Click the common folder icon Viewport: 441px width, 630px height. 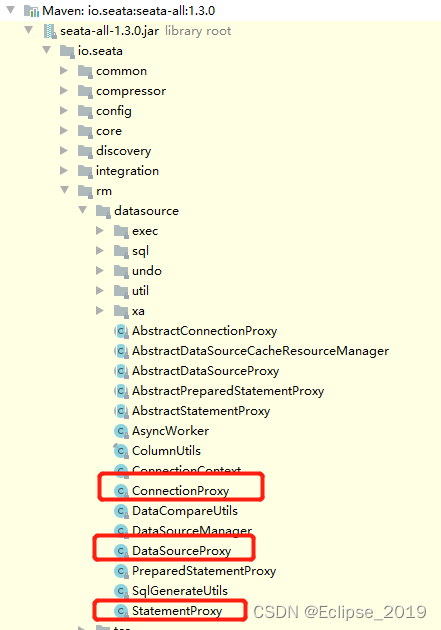pos(85,72)
